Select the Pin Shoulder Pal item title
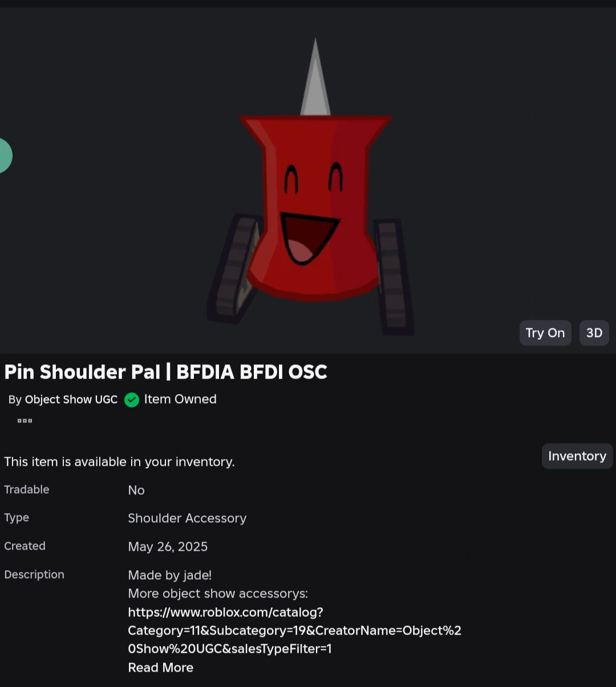Screen dimensions: 616x687 coord(165,372)
